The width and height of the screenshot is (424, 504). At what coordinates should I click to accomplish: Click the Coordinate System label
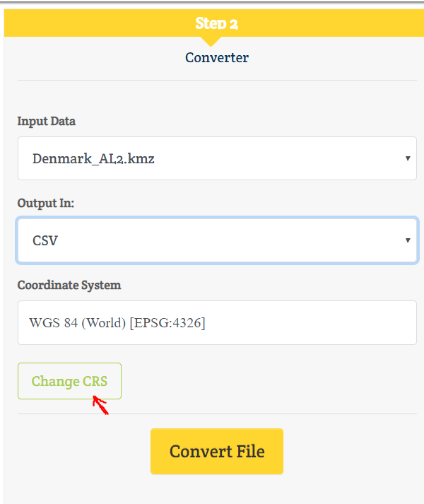[x=69, y=285]
